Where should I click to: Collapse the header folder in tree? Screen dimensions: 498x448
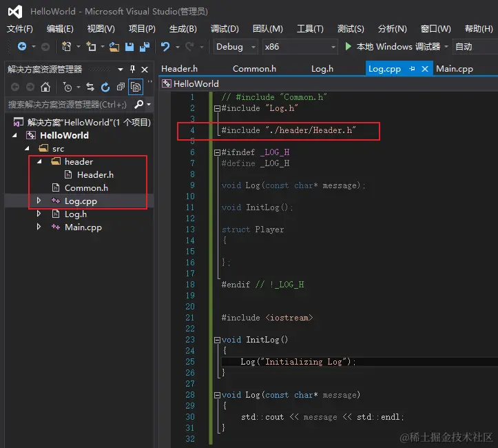(39, 162)
